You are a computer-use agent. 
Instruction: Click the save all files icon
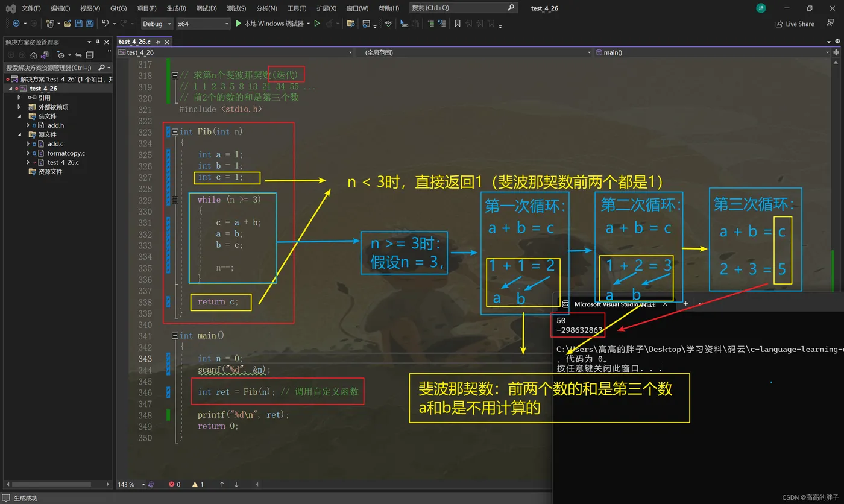click(x=90, y=24)
